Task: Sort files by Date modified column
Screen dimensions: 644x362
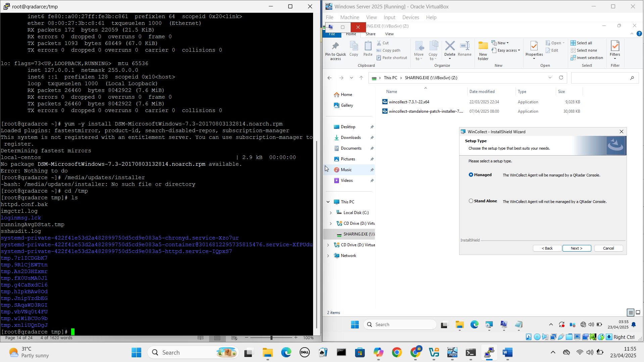Action: point(482,92)
